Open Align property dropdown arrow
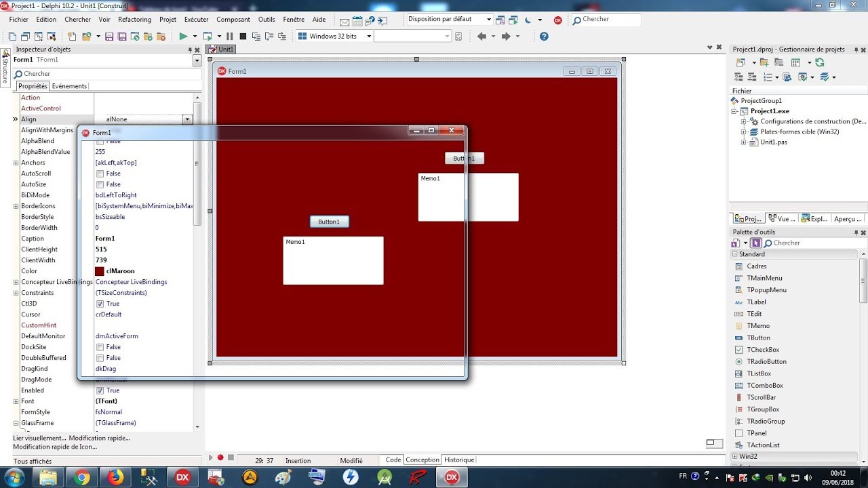 (187, 119)
